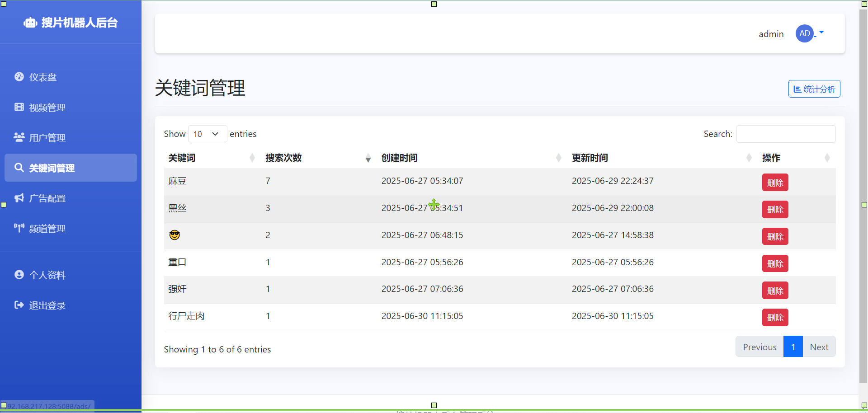Click the AD avatar to open user menu
Screen dimensions: 868x413
[x=804, y=33]
